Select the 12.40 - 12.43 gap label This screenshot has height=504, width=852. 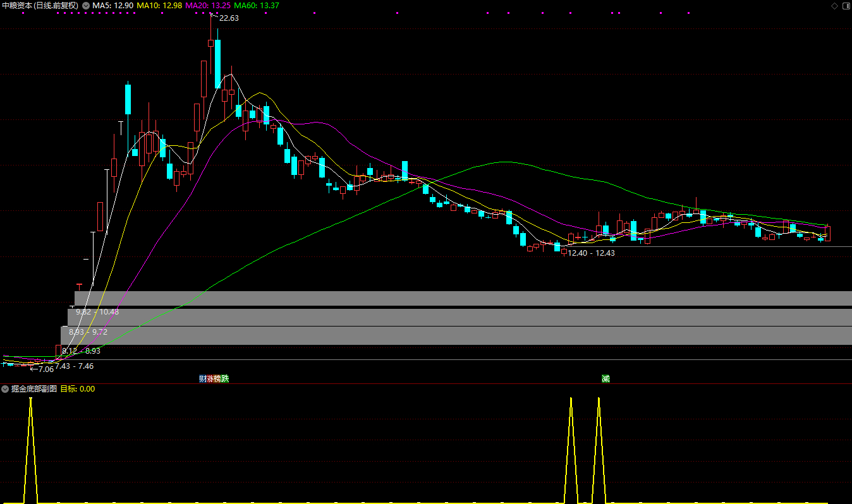pyautogui.click(x=591, y=253)
